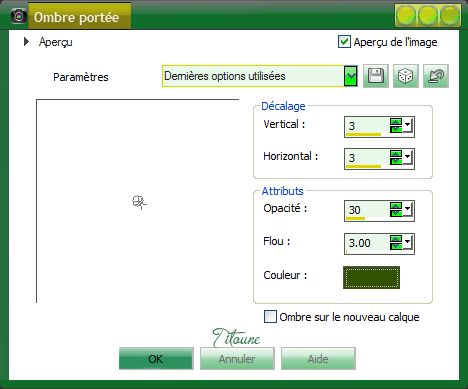Viewport: 468px width, 389px height.
Task: Click the Vertical offset input field
Action: (x=367, y=126)
